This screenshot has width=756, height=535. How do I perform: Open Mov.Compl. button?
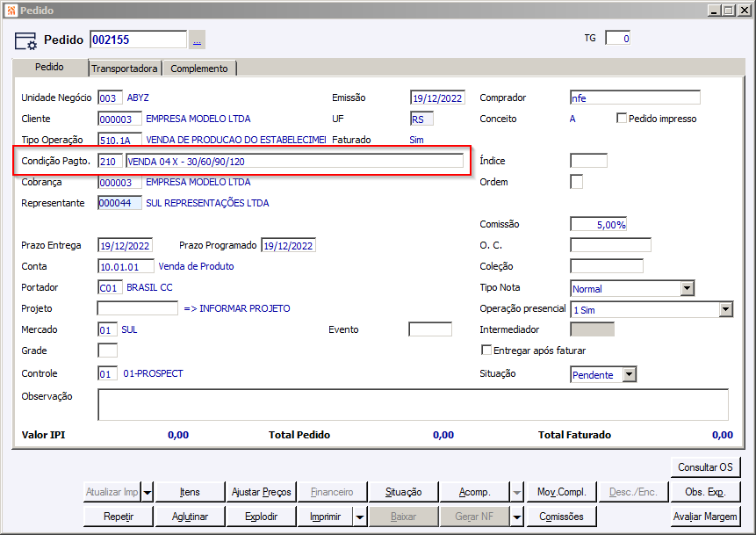pos(562,492)
